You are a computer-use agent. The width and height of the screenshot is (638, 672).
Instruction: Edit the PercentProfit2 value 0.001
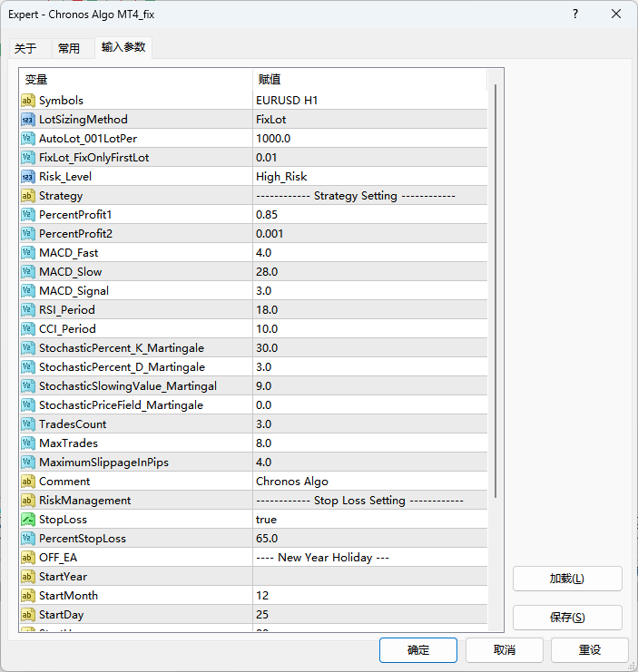click(370, 234)
